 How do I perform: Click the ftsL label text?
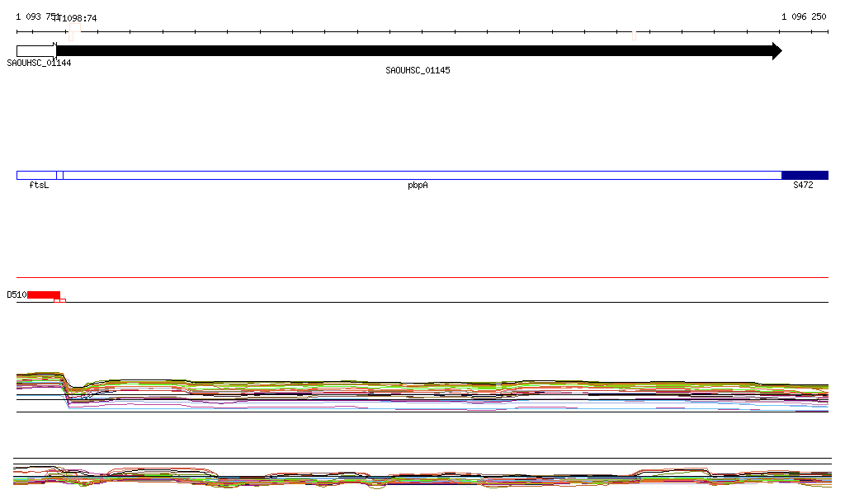tap(39, 186)
